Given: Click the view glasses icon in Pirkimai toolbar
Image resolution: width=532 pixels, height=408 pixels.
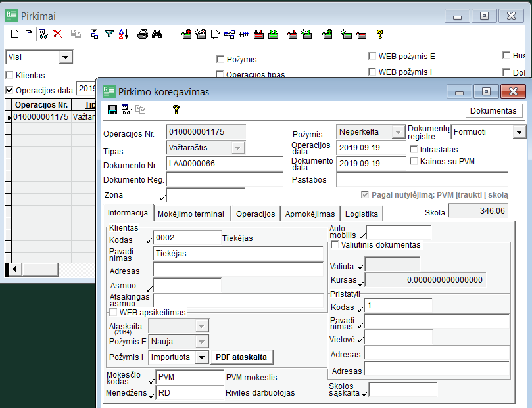Looking at the screenshot, I should (44, 34).
